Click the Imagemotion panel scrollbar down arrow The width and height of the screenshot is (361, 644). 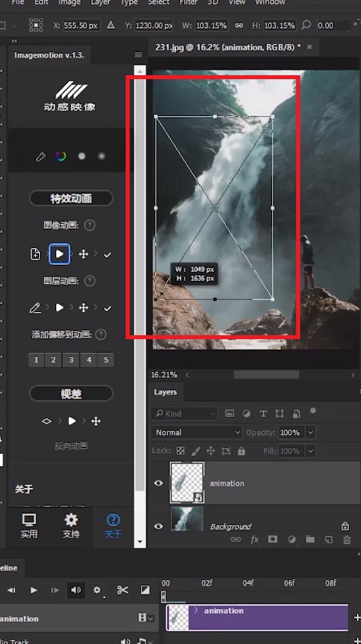[x=140, y=542]
